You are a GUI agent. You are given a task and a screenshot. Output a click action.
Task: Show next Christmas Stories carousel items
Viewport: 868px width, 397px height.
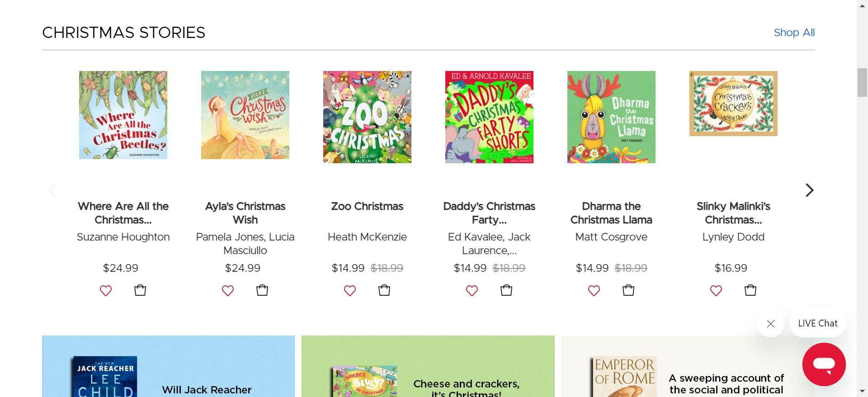(x=809, y=190)
